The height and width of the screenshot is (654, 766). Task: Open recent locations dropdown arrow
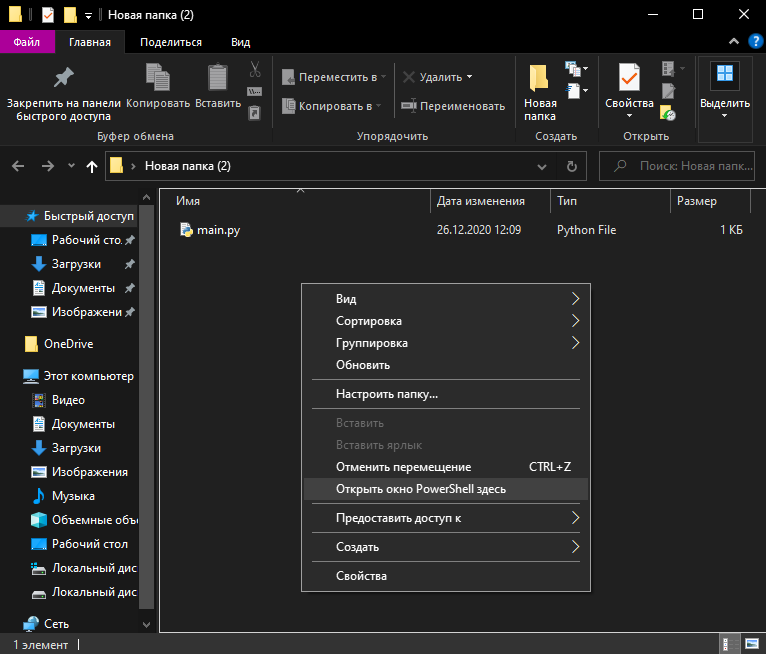pos(71,166)
